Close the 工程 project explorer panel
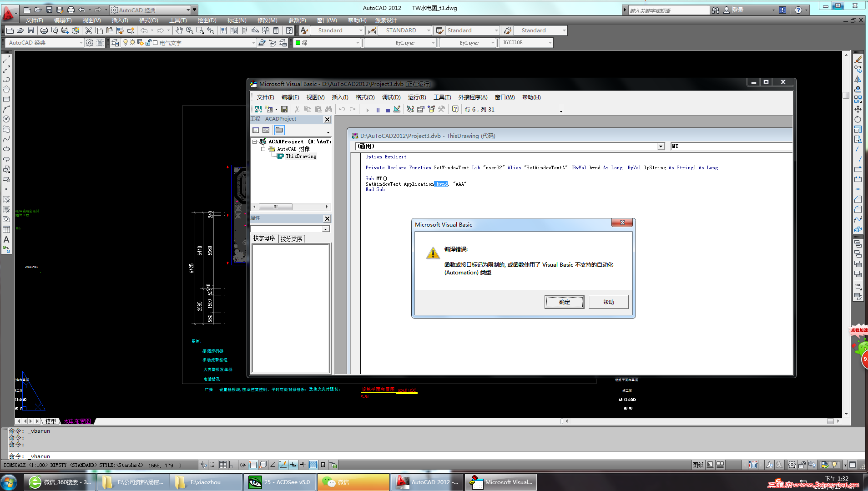 [x=327, y=119]
